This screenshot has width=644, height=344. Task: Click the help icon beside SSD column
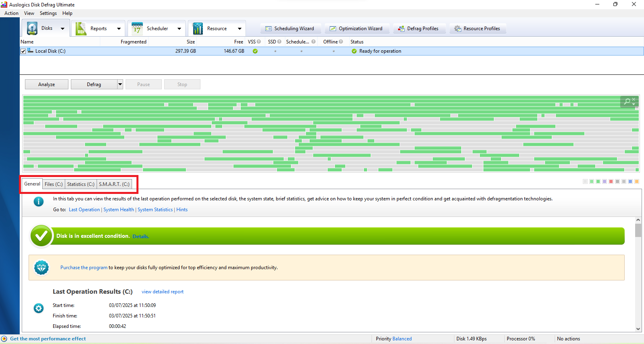tap(279, 41)
